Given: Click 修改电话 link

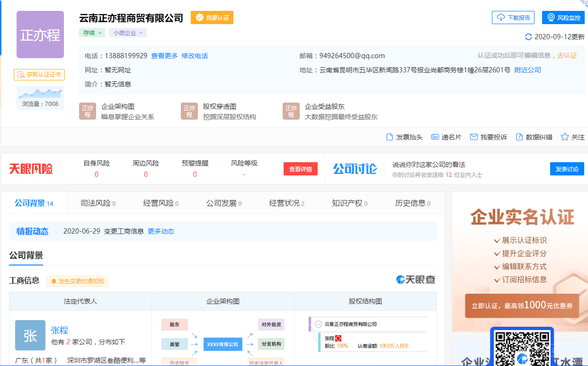Looking at the screenshot, I should 195,56.
